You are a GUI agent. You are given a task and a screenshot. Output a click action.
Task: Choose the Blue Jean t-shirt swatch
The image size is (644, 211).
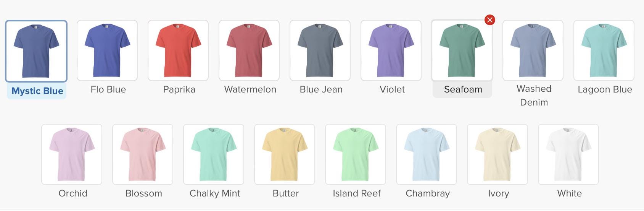tap(320, 50)
